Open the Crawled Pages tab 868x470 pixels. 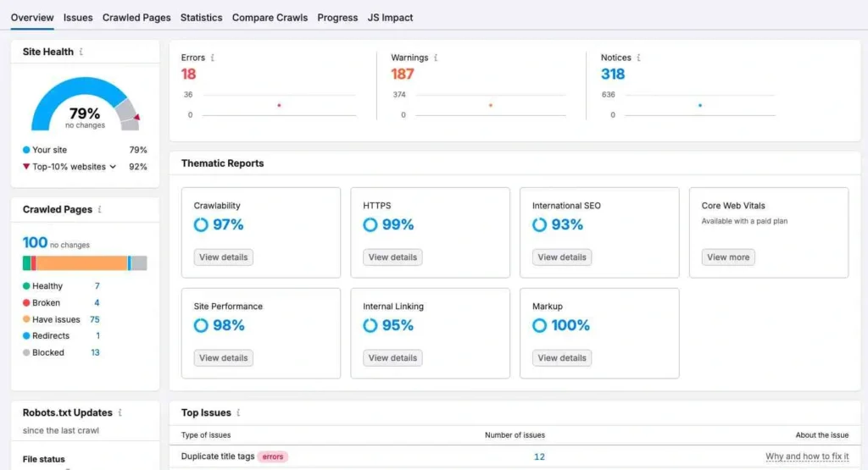point(136,17)
